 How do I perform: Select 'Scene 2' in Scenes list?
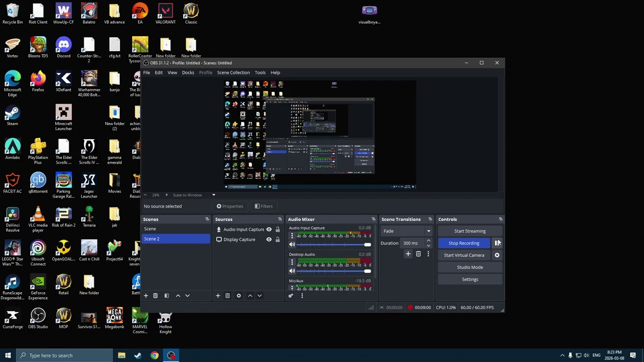click(x=176, y=239)
